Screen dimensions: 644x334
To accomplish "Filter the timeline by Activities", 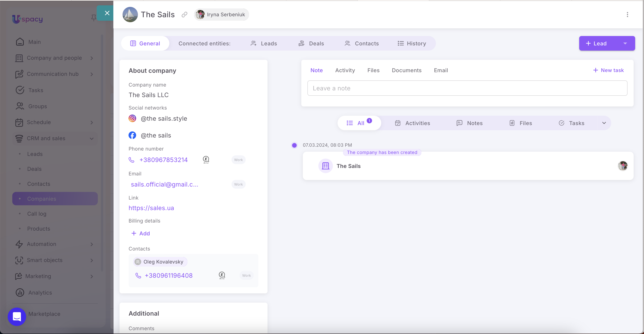I will point(412,123).
